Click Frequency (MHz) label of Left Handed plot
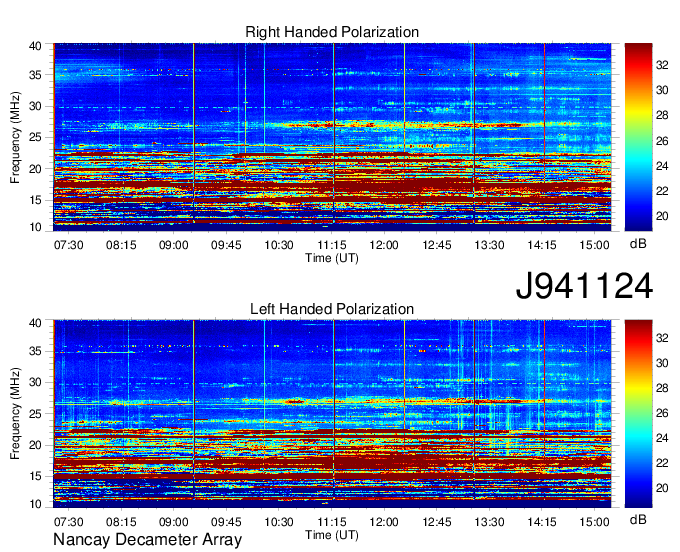Screen dimensions: 680x552 tap(15, 414)
